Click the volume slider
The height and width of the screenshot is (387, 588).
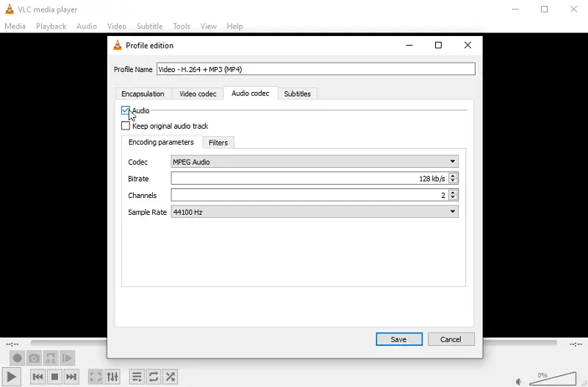tap(553, 378)
